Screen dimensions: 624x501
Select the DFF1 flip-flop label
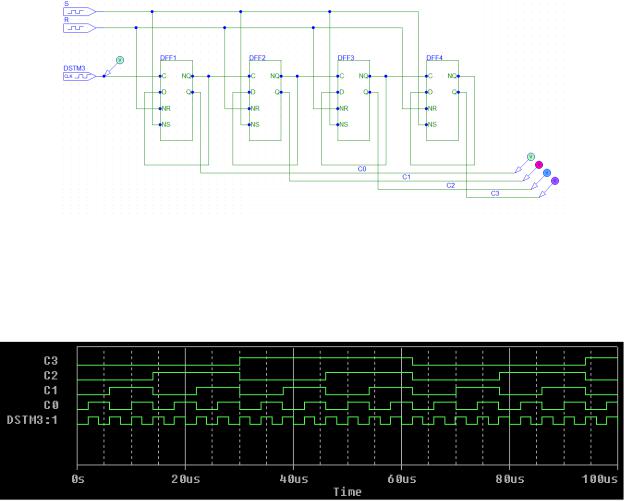(168, 58)
